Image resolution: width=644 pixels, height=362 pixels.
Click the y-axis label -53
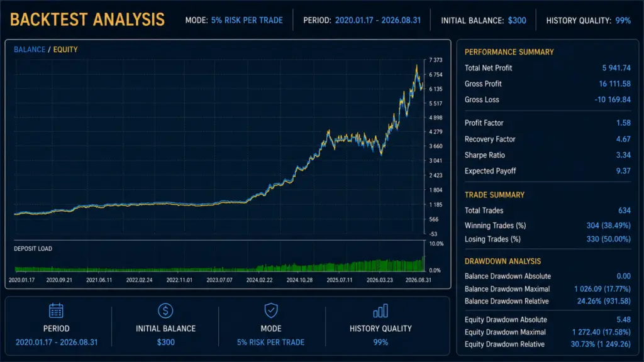point(433,234)
